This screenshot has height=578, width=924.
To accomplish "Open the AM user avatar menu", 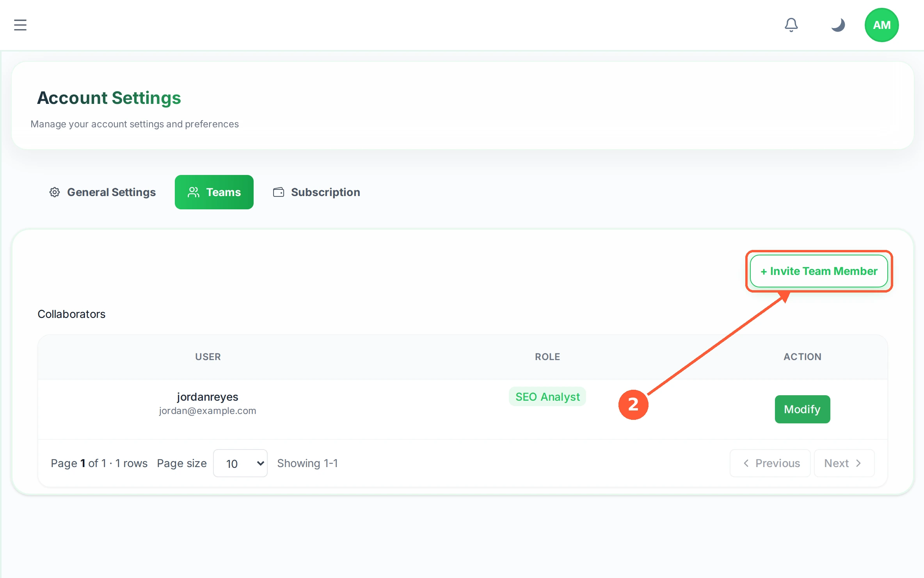I will click(x=881, y=25).
